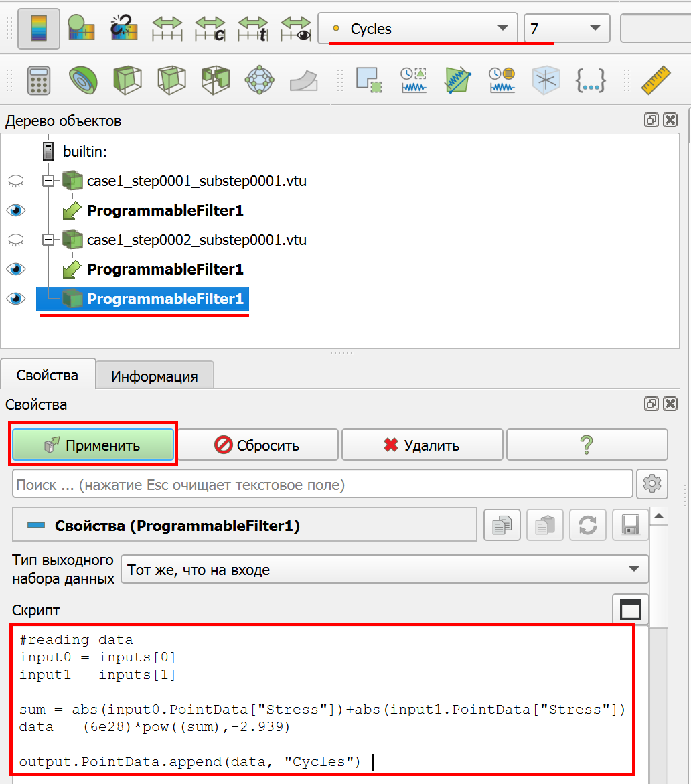This screenshot has height=784, width=691.
Task: Apply the Extract Selection filter icon
Action: 369,80
